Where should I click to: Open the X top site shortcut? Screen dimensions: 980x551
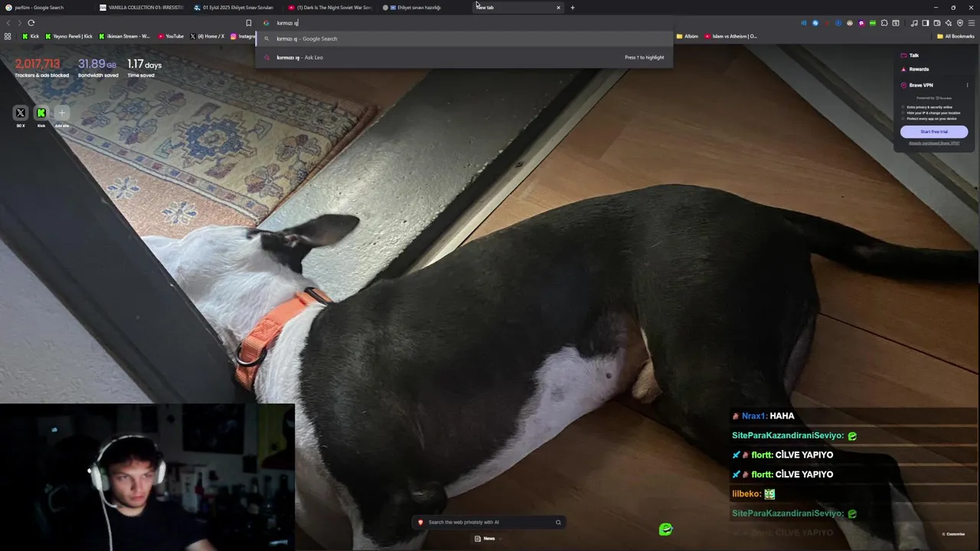pyautogui.click(x=21, y=113)
